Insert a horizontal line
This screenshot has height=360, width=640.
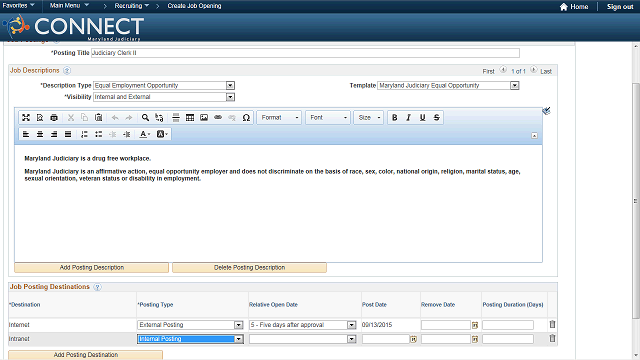pos(176,118)
